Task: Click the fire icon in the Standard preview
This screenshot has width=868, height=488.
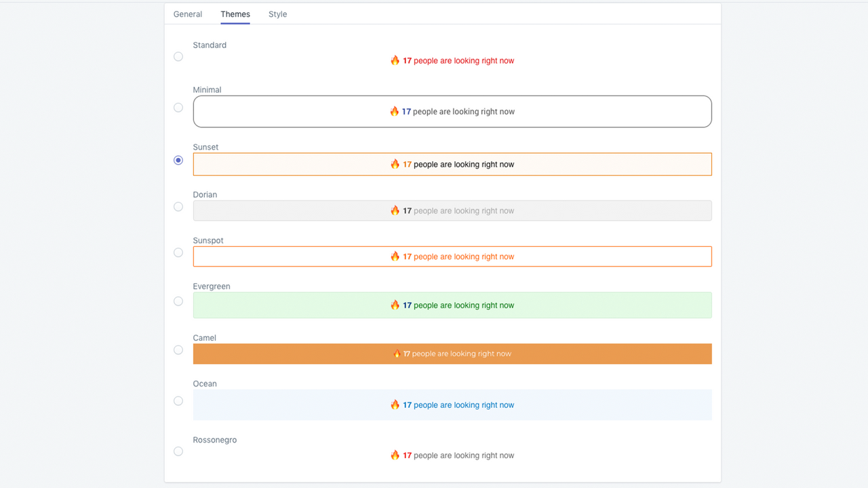Action: click(395, 60)
